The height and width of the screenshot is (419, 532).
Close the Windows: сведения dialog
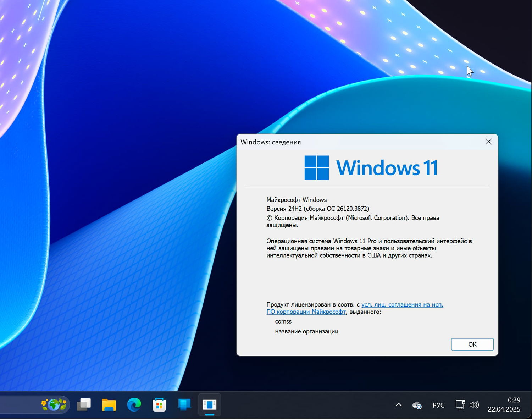(x=488, y=142)
